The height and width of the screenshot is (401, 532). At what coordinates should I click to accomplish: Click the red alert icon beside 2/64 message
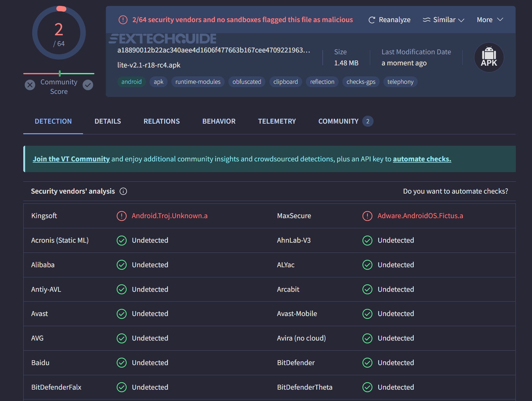pos(123,20)
